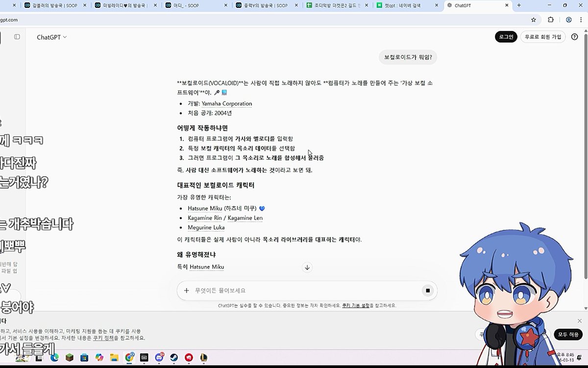Switch to the 터빙레이디 방송국 tab

pos(126,5)
